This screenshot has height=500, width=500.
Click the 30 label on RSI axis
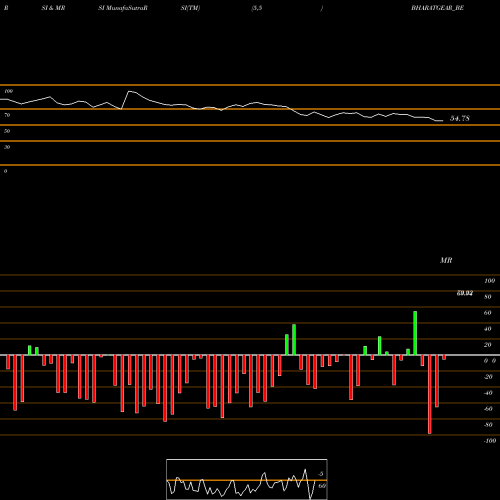(7, 147)
